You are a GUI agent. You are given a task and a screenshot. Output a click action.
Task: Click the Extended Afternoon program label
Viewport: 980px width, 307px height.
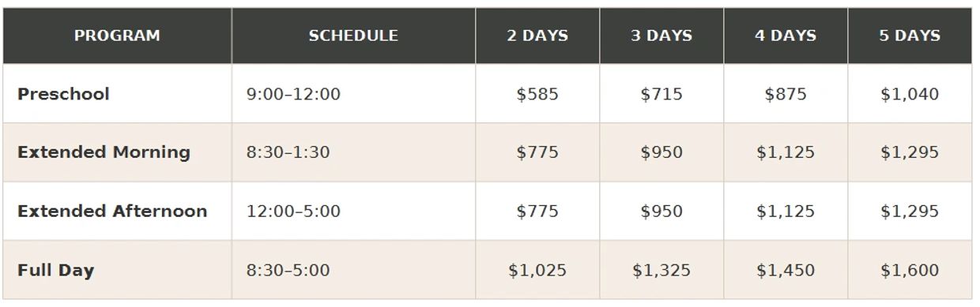point(112,212)
